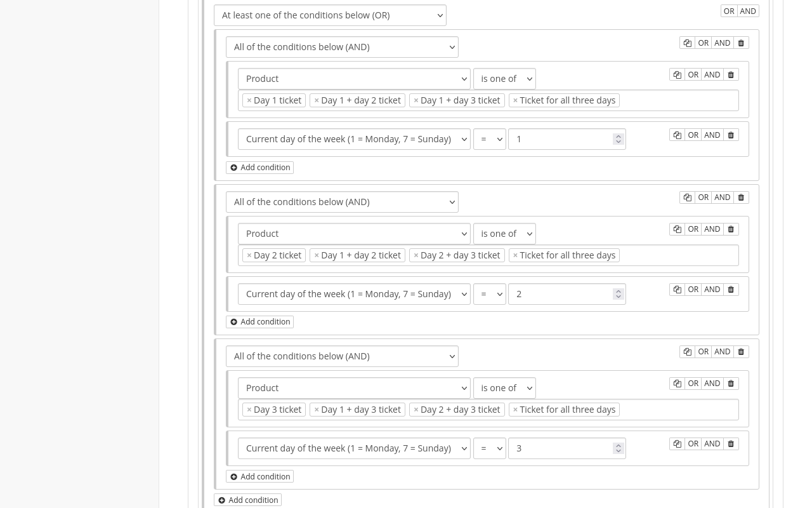
Task: Remove the Day 2 ticket token
Action: [x=249, y=255]
